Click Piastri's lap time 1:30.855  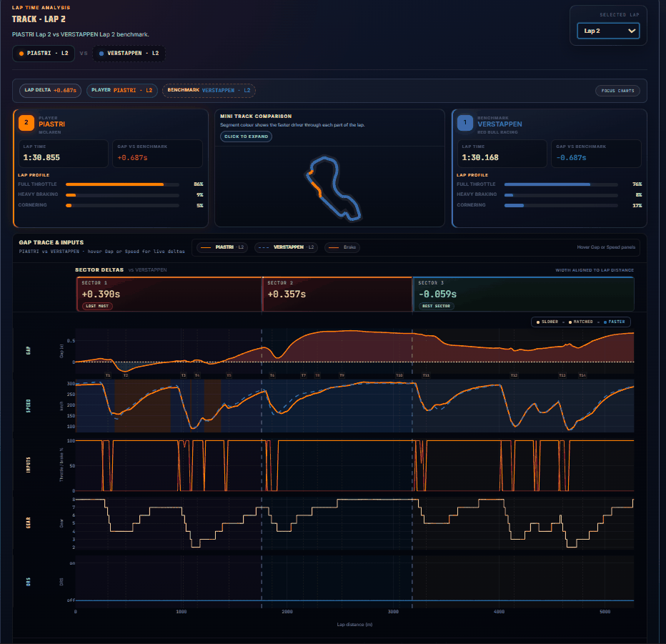coord(41,157)
